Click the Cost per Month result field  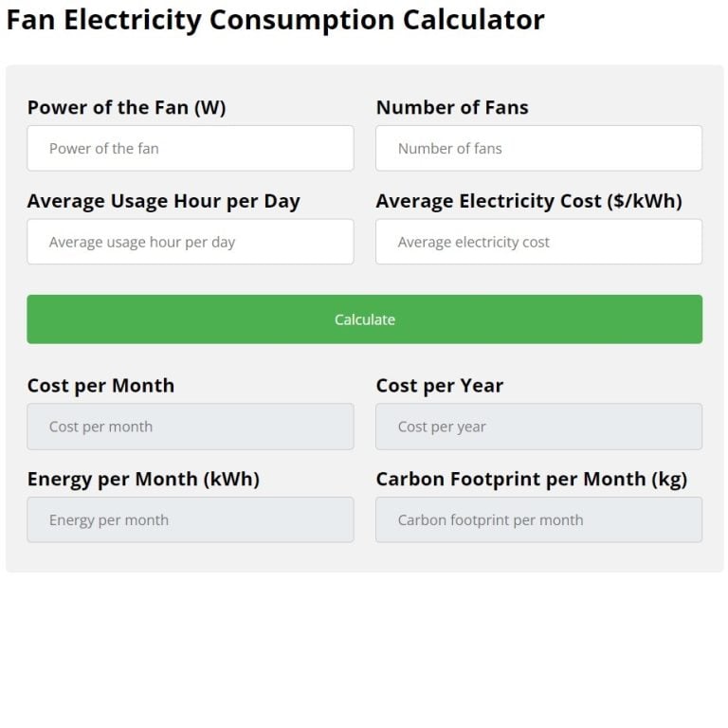[x=190, y=427]
